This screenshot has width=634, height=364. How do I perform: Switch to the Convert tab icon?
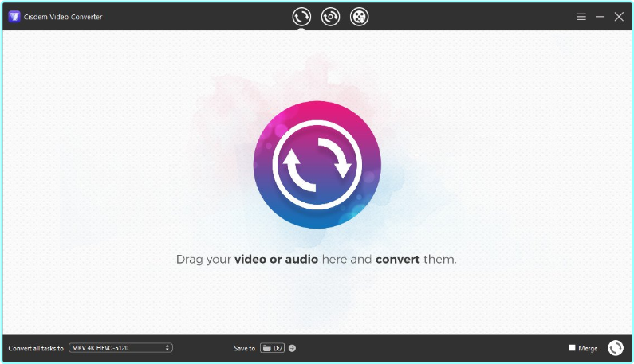301,17
